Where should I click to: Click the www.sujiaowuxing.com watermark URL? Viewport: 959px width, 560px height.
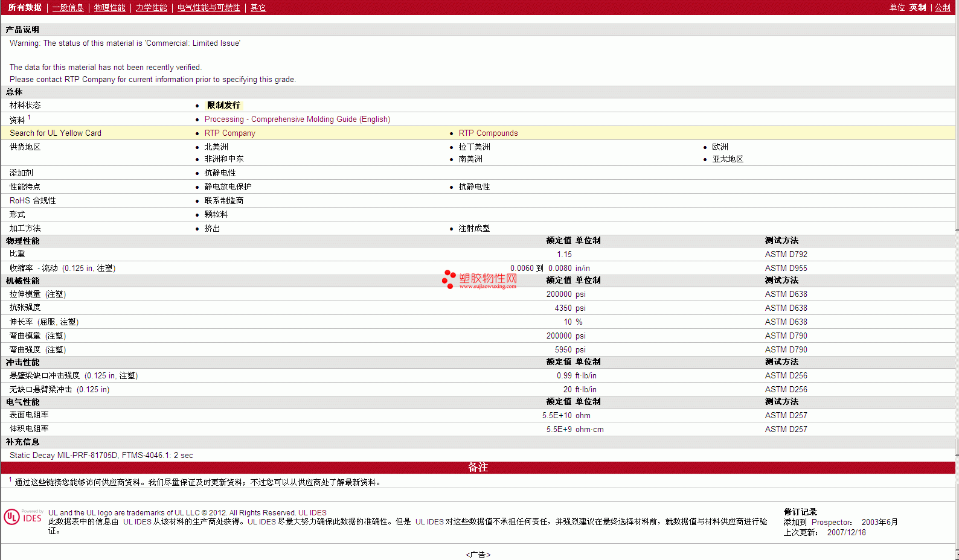(x=487, y=287)
